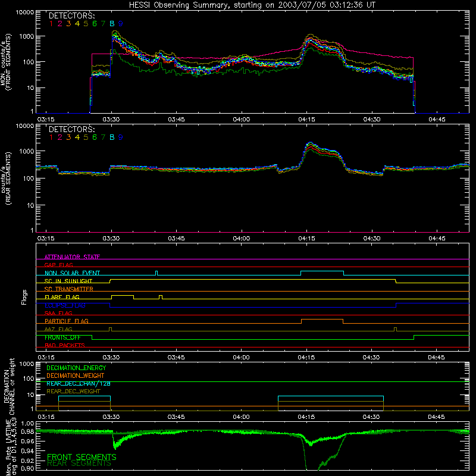Choose dark green detector 7 in rear legend
This screenshot has height=476, width=476.
103,137
